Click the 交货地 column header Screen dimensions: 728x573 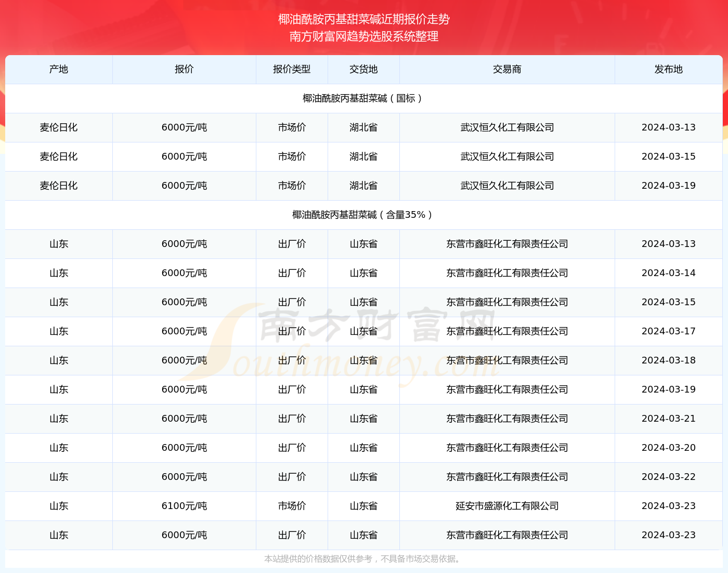coord(363,69)
